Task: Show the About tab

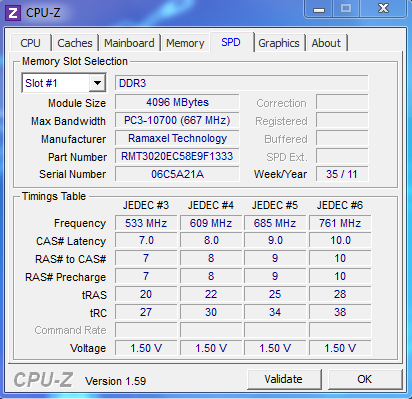Action: [x=326, y=43]
